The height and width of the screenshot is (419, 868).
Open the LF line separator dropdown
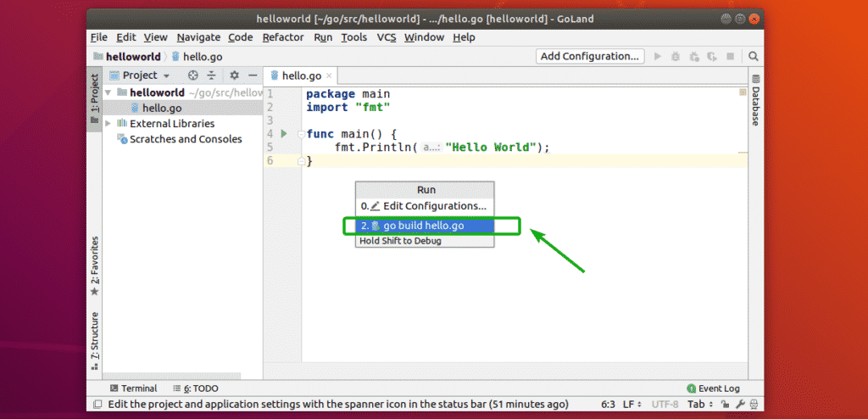click(x=632, y=404)
